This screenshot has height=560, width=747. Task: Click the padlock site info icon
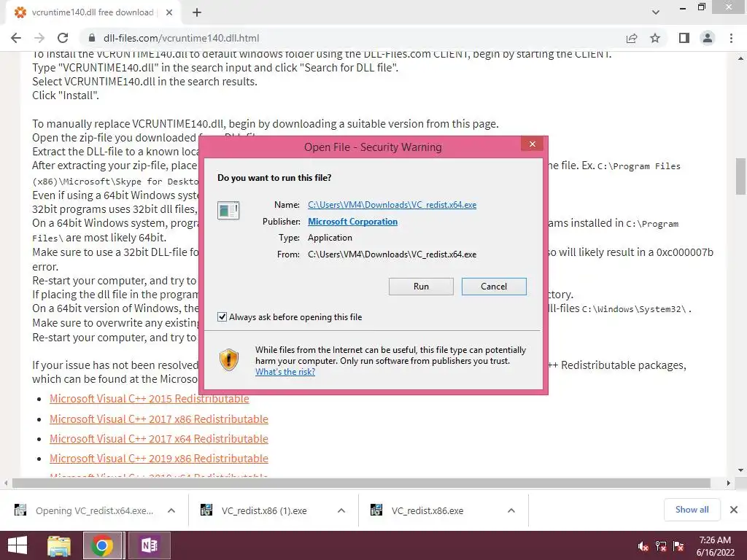point(92,38)
